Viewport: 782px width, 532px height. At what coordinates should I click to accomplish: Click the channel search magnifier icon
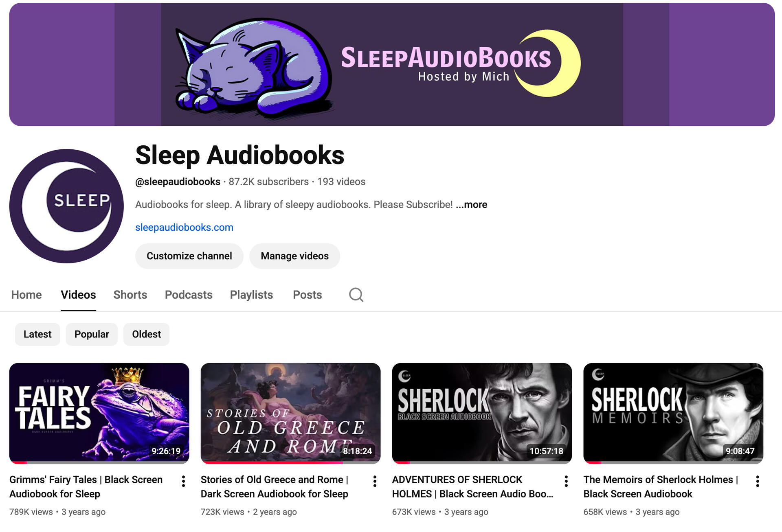[356, 294]
